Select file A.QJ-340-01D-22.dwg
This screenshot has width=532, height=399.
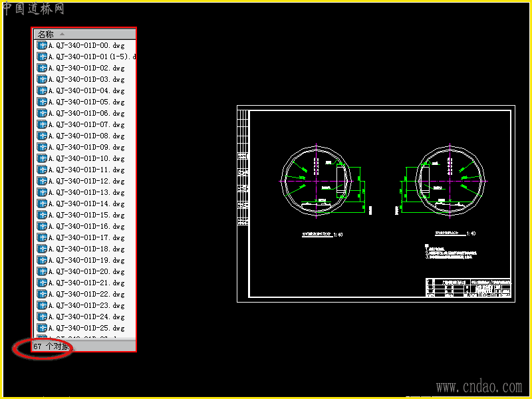point(86,294)
